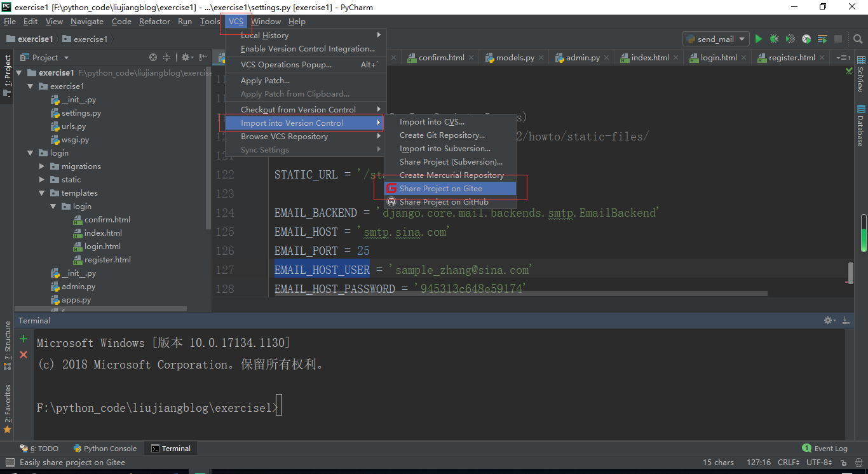The height and width of the screenshot is (474, 868).
Task: Locate the current file with the crosshair icon
Action: click(x=153, y=57)
